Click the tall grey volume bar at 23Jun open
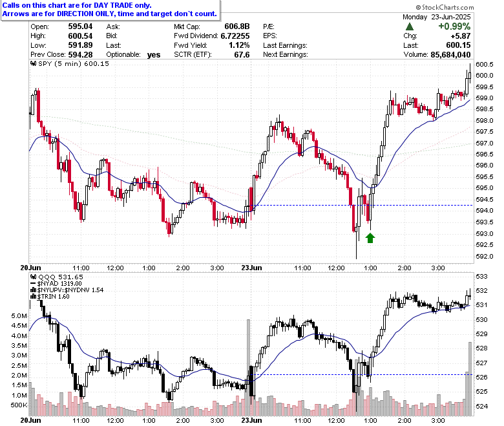The width and height of the screenshot is (504, 426). coord(248,367)
